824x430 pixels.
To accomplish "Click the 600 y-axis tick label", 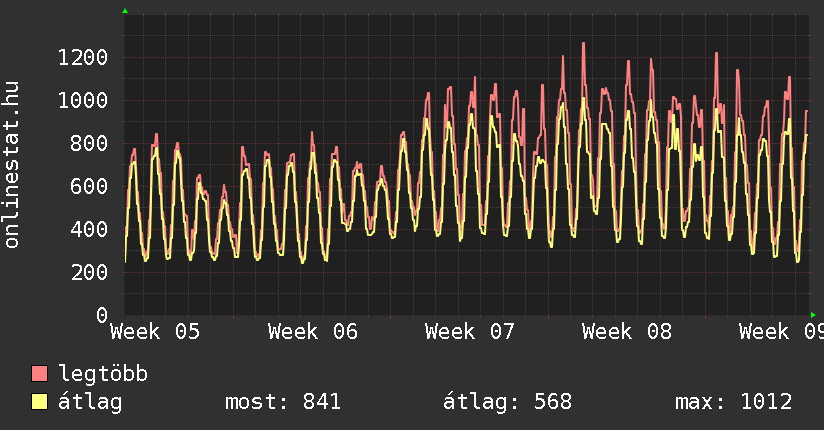I will coord(88,186).
